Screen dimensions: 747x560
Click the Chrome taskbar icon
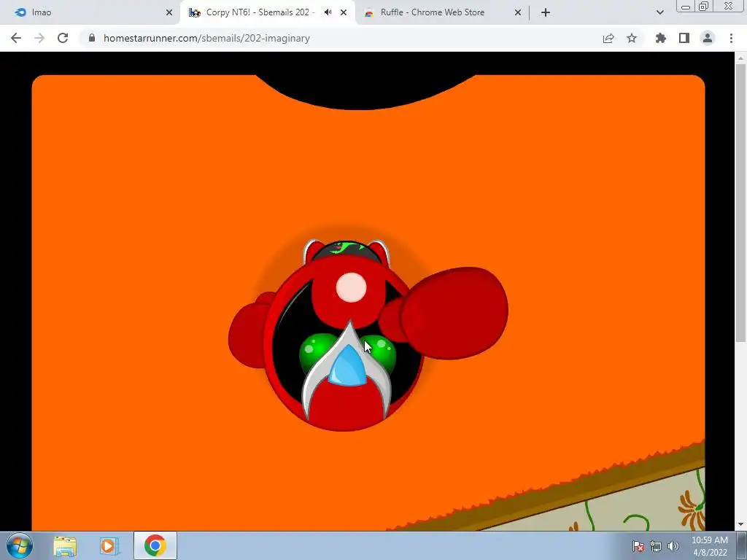tap(155, 545)
